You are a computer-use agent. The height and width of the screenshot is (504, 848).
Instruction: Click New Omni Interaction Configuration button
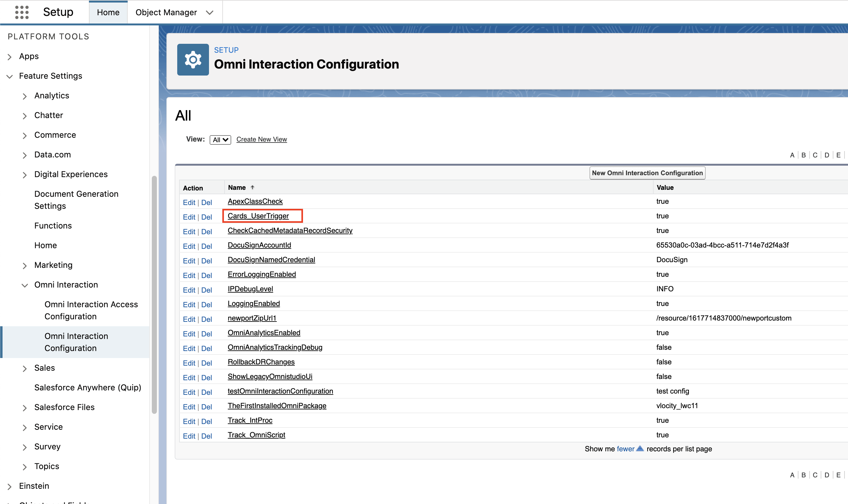[x=647, y=173]
